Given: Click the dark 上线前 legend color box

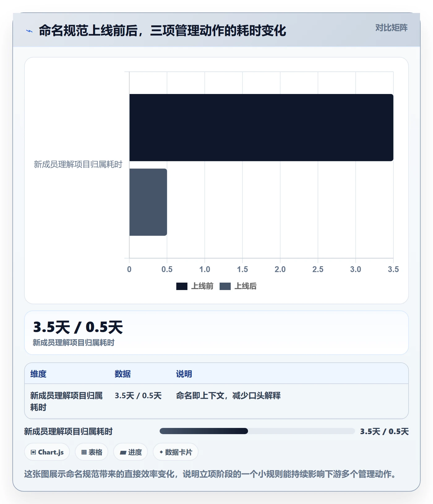Looking at the screenshot, I should [x=182, y=286].
